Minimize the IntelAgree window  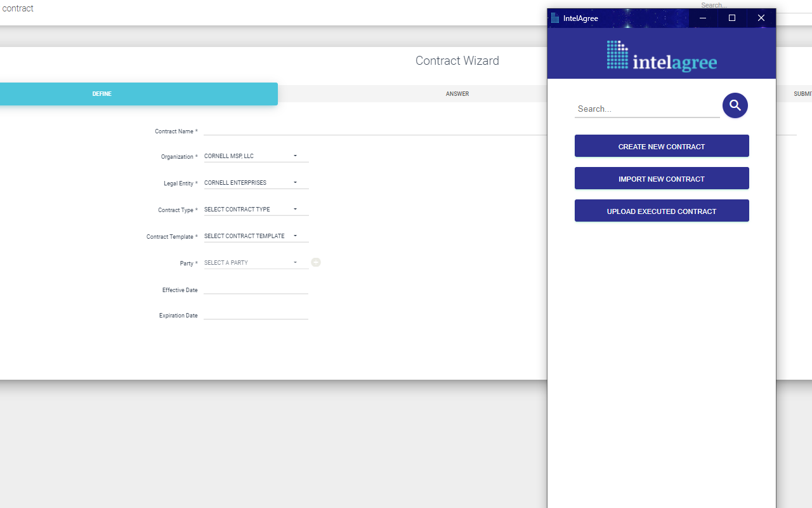tap(703, 18)
